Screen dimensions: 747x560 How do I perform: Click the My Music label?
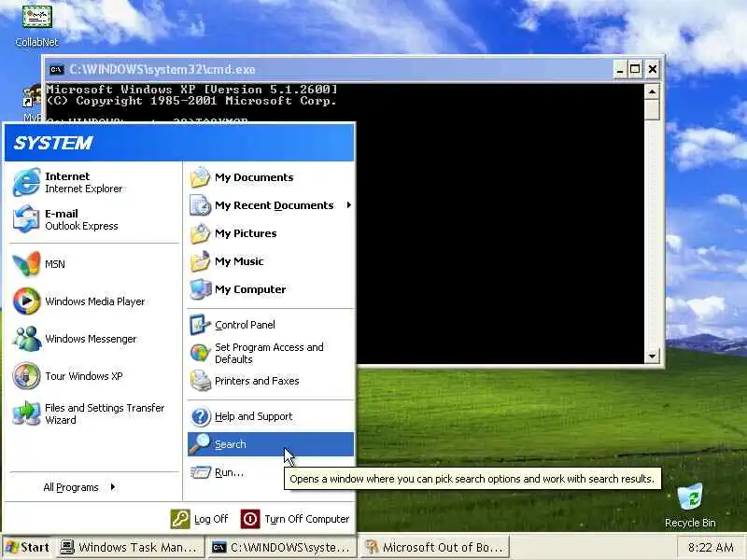[x=239, y=261]
